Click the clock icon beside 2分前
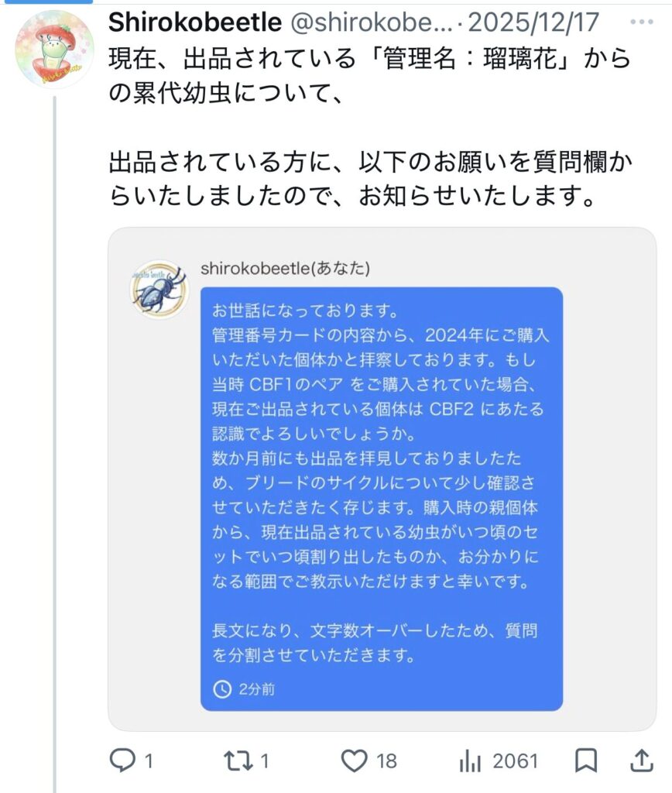Screen dimensions: 672x793 [x=222, y=688]
